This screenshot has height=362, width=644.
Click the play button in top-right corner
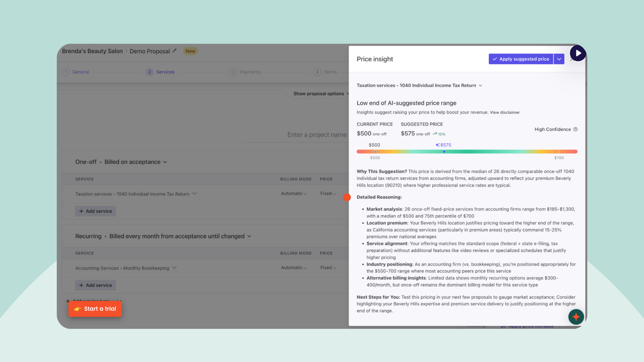coord(578,53)
